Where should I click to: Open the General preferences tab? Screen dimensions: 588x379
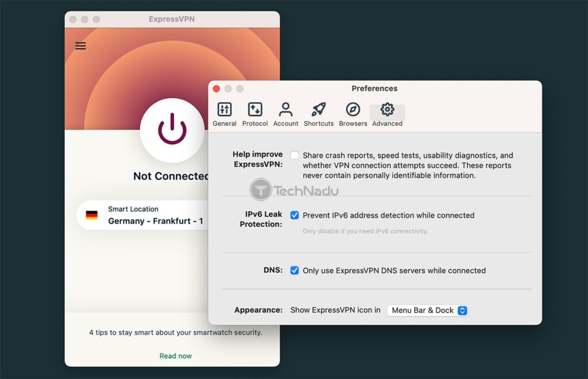tap(225, 114)
